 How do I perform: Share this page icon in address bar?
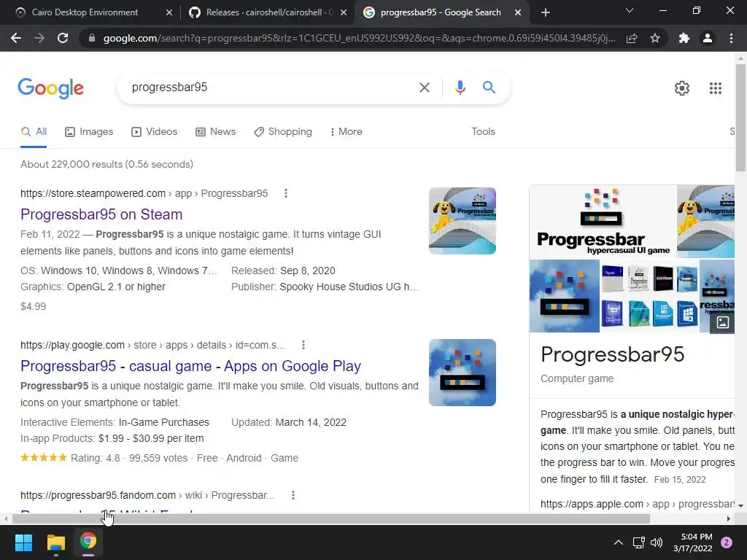click(632, 38)
